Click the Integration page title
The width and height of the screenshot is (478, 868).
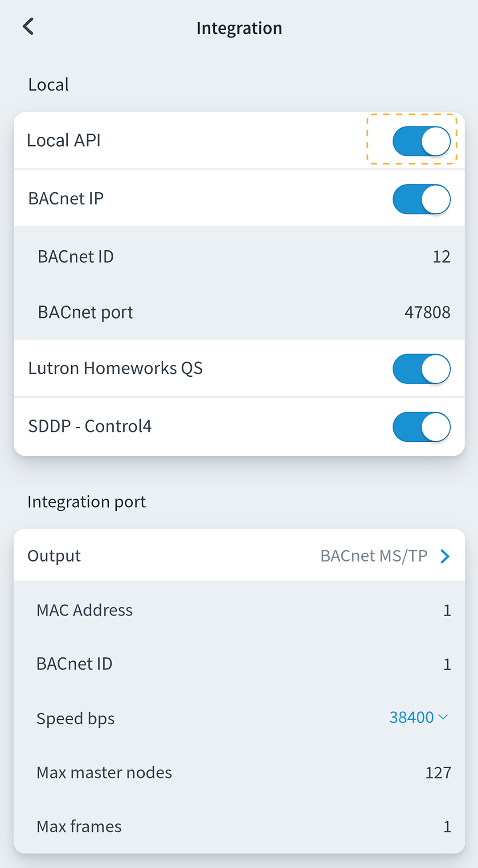point(239,28)
